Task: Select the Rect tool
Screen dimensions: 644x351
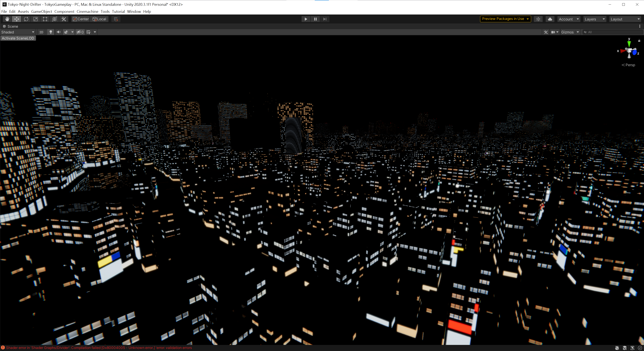Action: tap(45, 19)
